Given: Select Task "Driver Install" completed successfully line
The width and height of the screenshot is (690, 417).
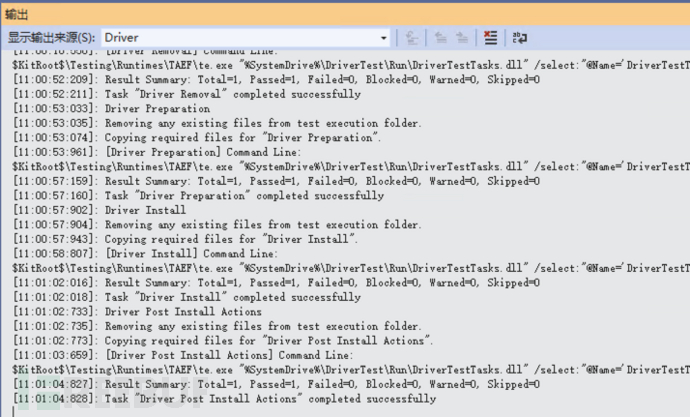Looking at the screenshot, I should pos(187,297).
